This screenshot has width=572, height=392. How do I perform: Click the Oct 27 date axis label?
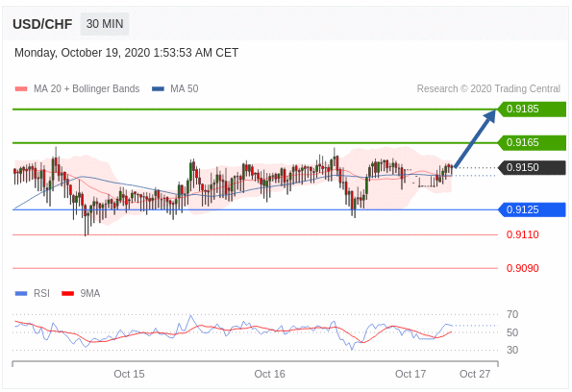click(475, 374)
